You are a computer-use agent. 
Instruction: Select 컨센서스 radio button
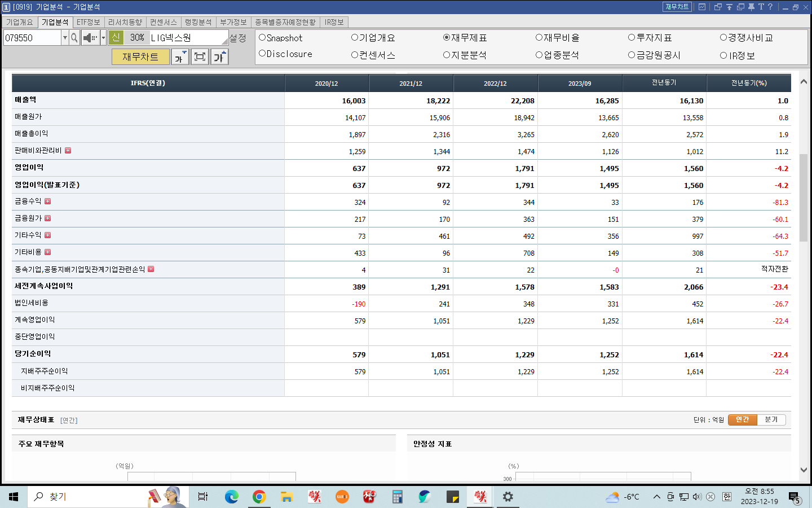click(355, 55)
